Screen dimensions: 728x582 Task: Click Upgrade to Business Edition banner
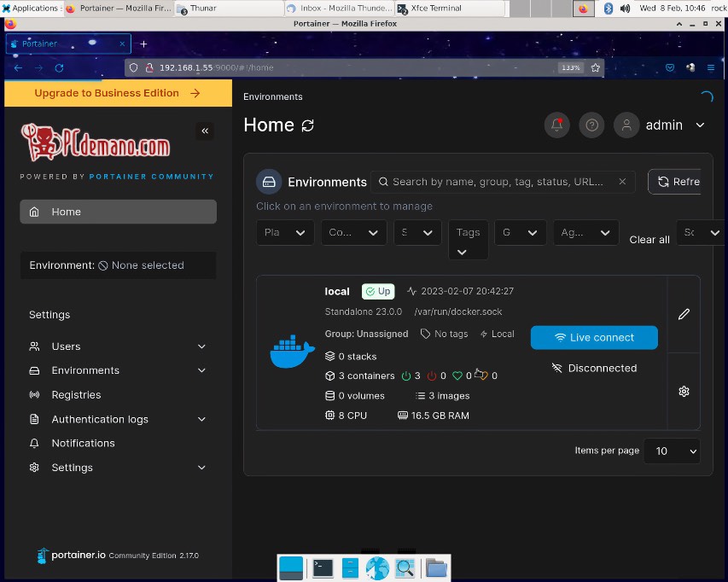(x=118, y=93)
